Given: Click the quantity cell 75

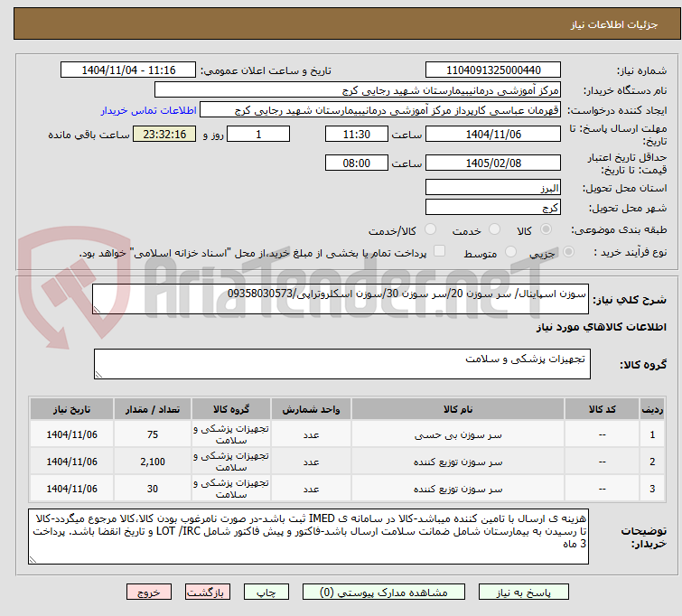Looking at the screenshot, I should (153, 434).
